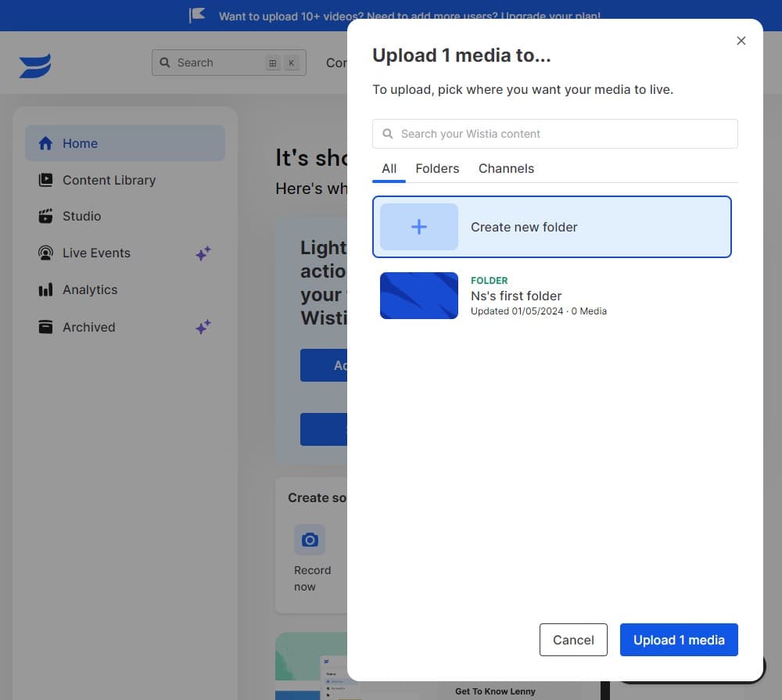Click the plus icon on Create new folder
Screen dimensions: 782x700
click(418, 227)
